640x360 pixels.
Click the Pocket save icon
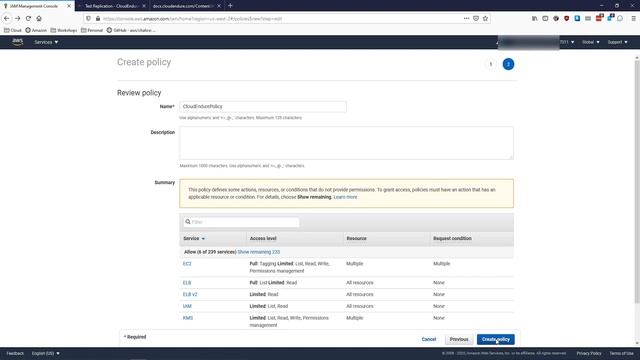(476, 18)
